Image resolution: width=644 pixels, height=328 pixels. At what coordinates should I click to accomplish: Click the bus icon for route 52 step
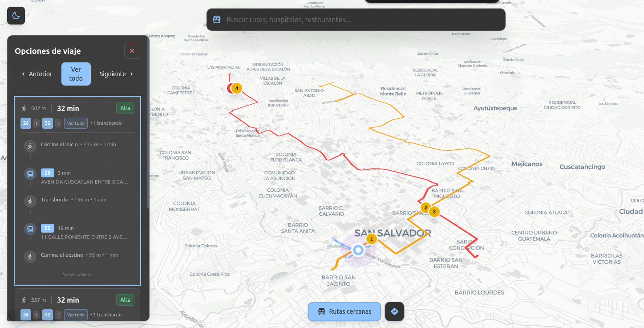pyautogui.click(x=30, y=229)
